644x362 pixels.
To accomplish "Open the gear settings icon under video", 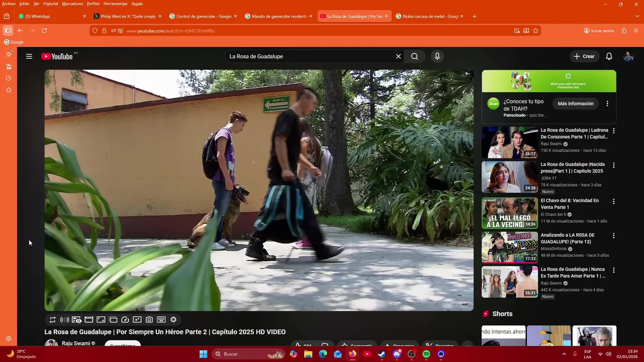I will (x=174, y=320).
